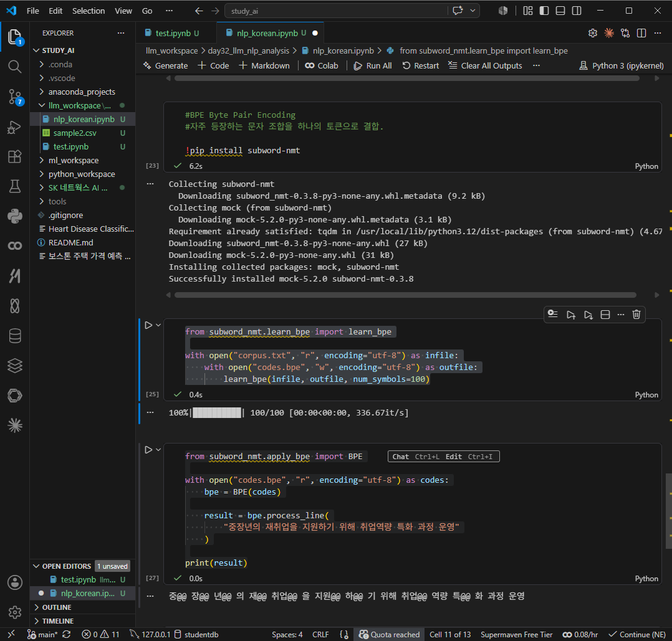Click the CRLF line ending status item
672x641 pixels.
tap(320, 634)
